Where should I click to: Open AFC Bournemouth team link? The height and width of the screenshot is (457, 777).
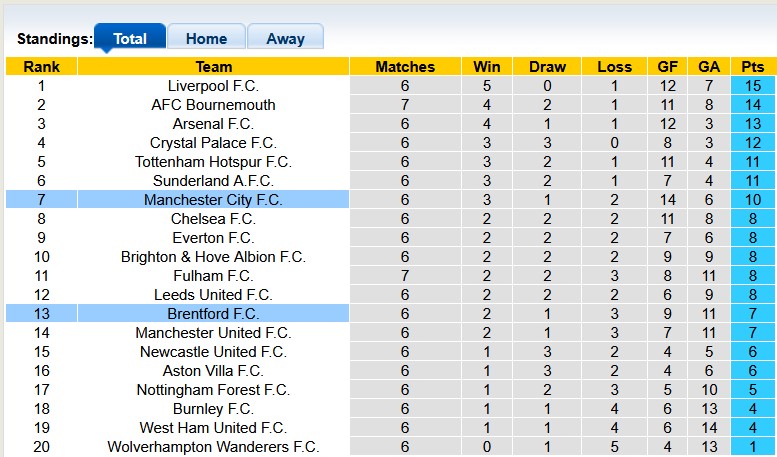tap(213, 105)
